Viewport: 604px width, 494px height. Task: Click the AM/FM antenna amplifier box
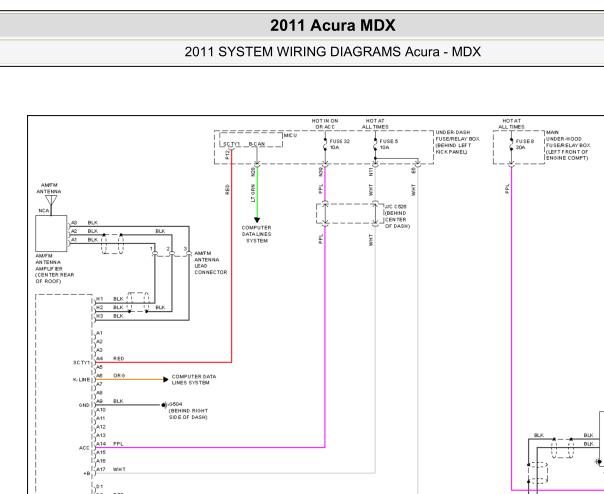(x=51, y=234)
